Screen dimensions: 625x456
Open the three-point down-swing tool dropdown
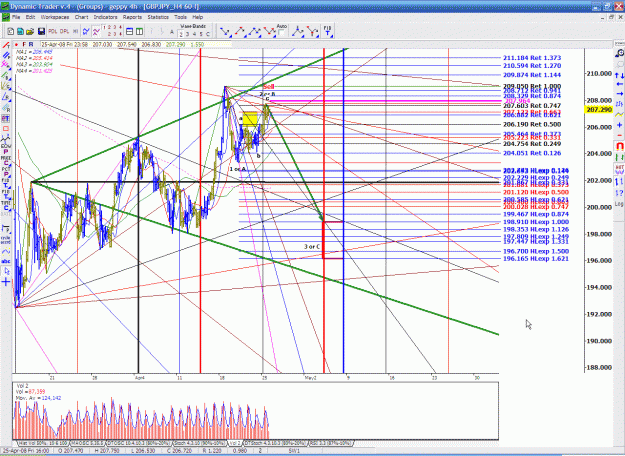pos(269,31)
